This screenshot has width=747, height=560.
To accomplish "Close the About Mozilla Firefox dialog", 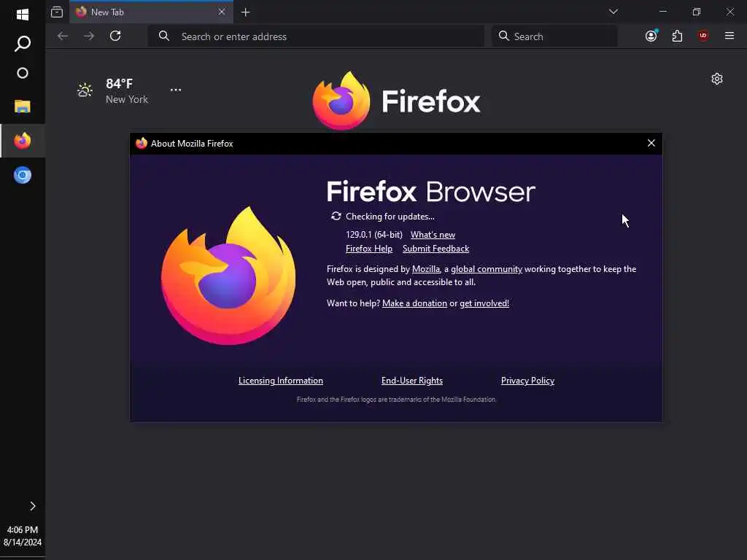I will (x=651, y=143).
